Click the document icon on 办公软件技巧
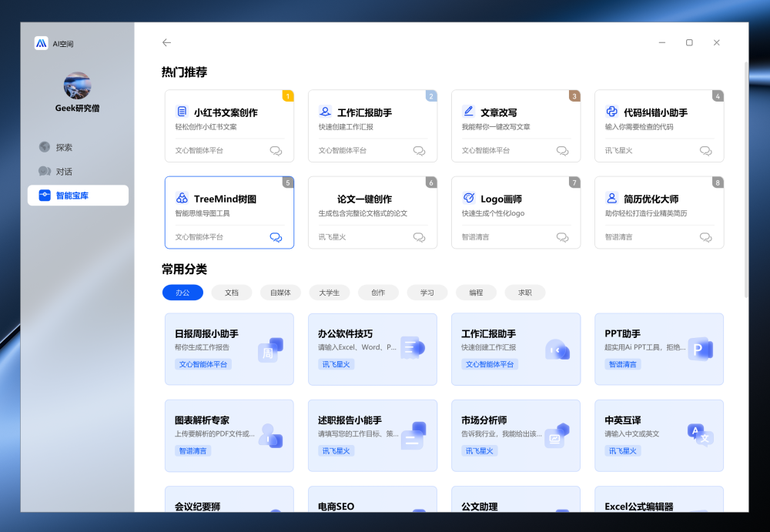 [x=413, y=348]
